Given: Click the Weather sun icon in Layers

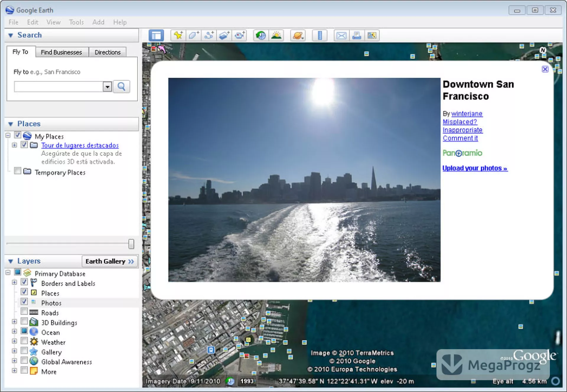Looking at the screenshot, I should [x=34, y=342].
